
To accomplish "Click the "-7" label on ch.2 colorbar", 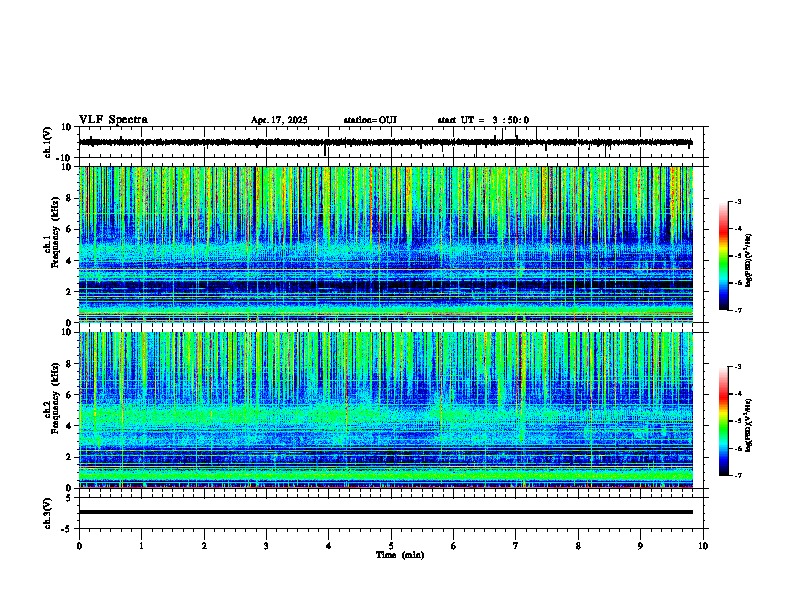I will (738, 475).
